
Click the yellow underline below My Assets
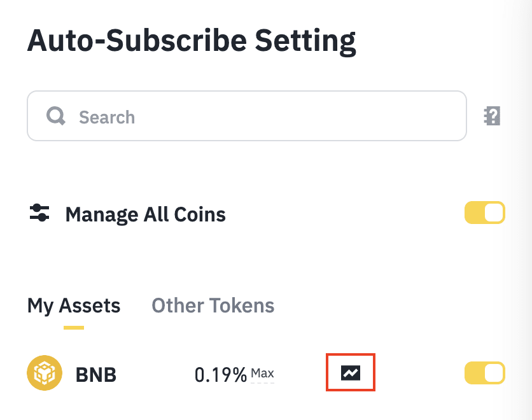74,328
